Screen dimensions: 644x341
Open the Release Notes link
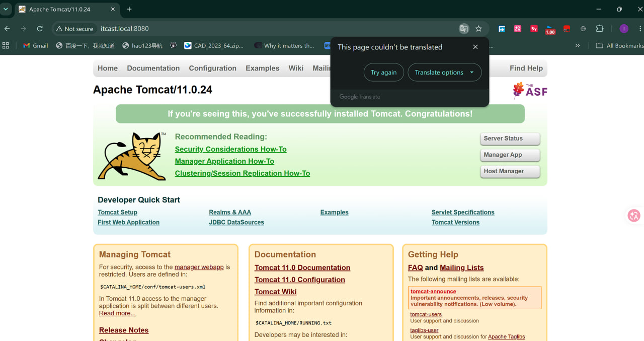124,330
